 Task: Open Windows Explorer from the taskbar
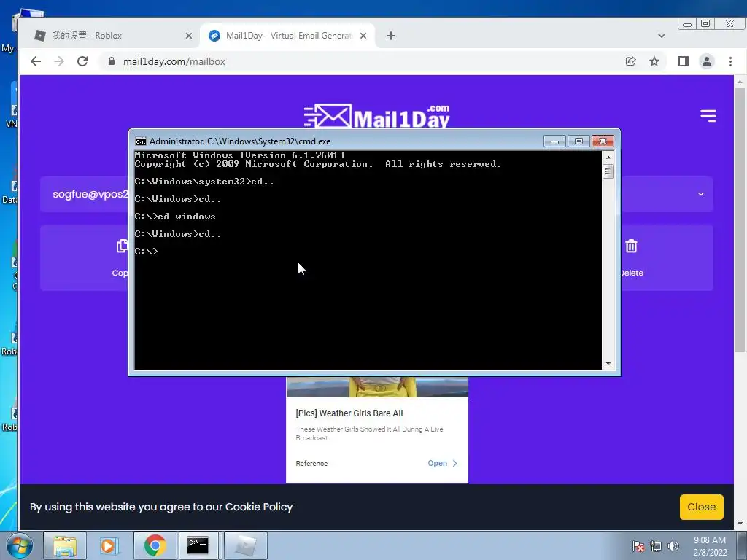point(65,545)
